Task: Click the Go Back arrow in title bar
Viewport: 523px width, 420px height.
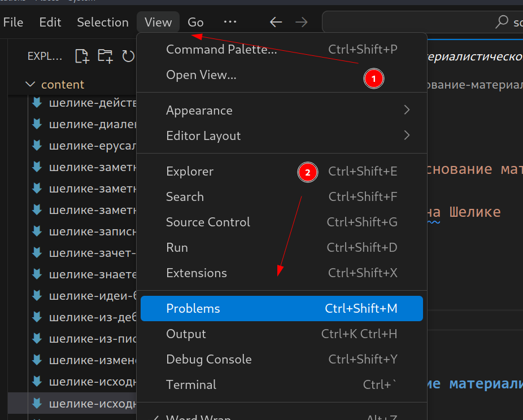Action: click(276, 22)
